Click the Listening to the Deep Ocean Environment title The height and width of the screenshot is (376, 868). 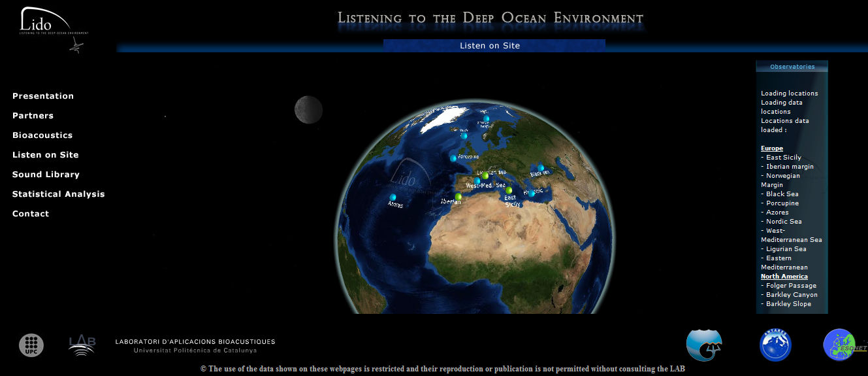pyautogui.click(x=490, y=18)
